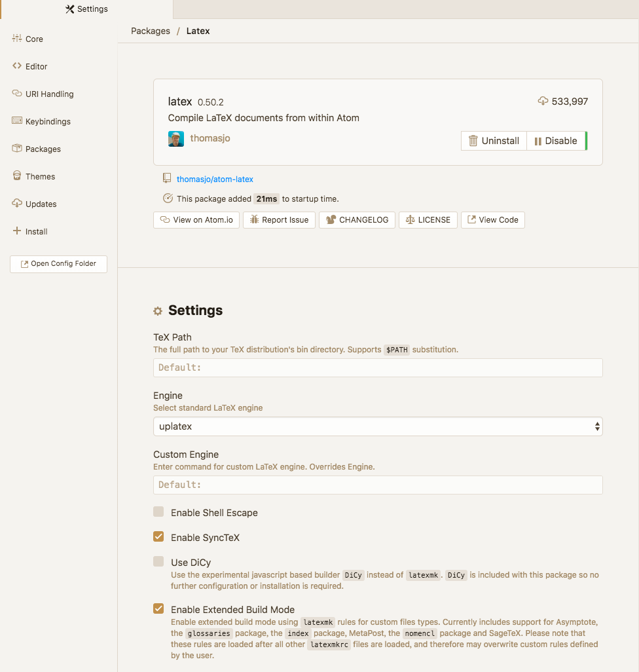Click View on Atom.io button
639x672 pixels.
[196, 220]
